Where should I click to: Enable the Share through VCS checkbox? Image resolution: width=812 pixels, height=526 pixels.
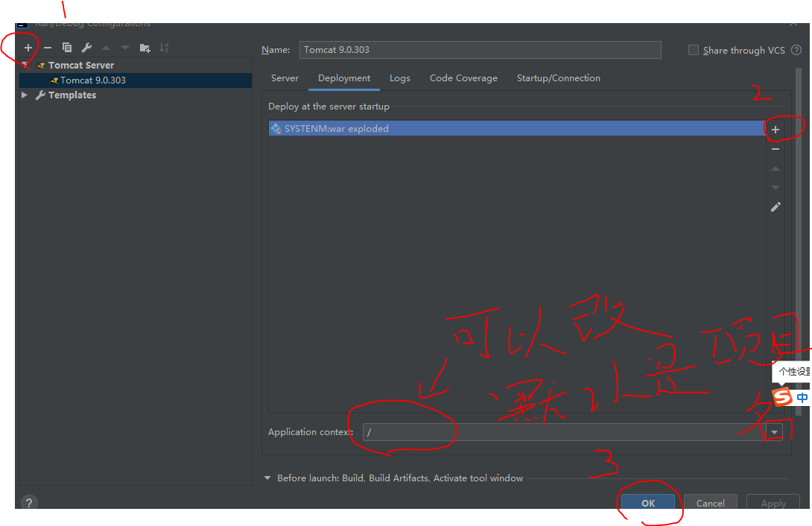(693, 50)
